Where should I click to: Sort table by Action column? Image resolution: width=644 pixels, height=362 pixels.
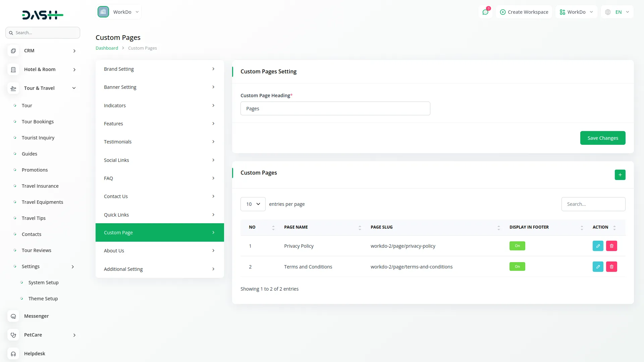point(614,228)
